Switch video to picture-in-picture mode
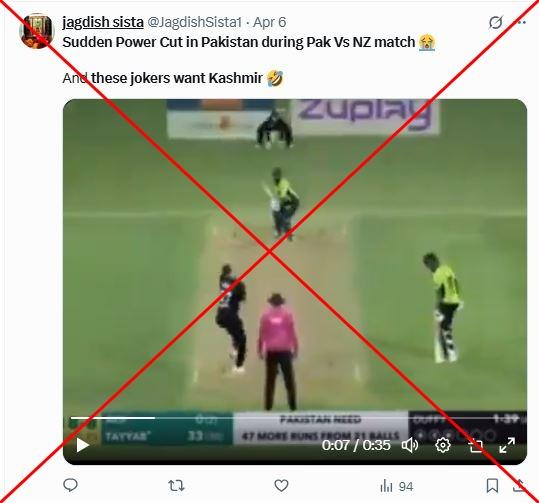539x503 pixels. point(476,446)
